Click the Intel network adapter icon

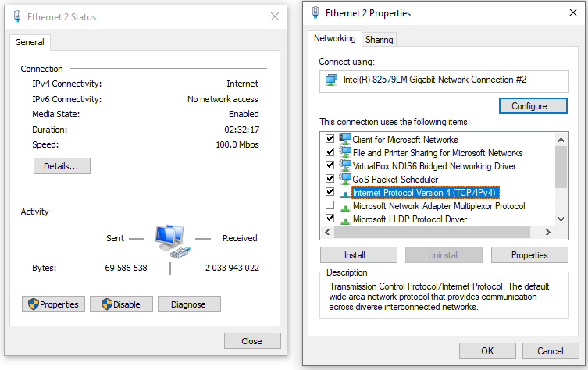coord(331,80)
